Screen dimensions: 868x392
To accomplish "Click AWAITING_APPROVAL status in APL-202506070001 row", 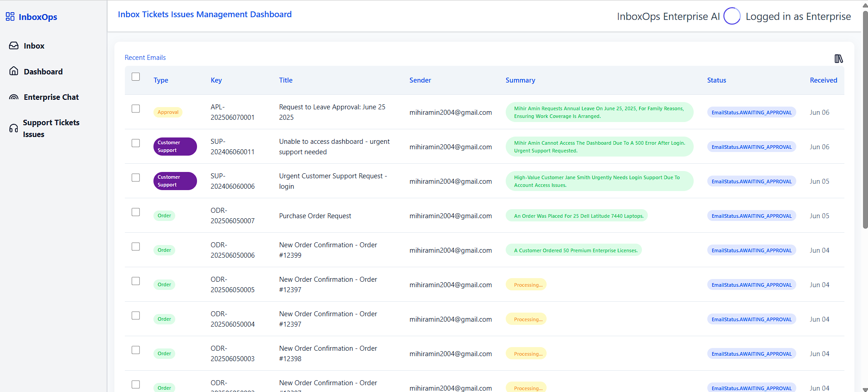I will pos(751,112).
